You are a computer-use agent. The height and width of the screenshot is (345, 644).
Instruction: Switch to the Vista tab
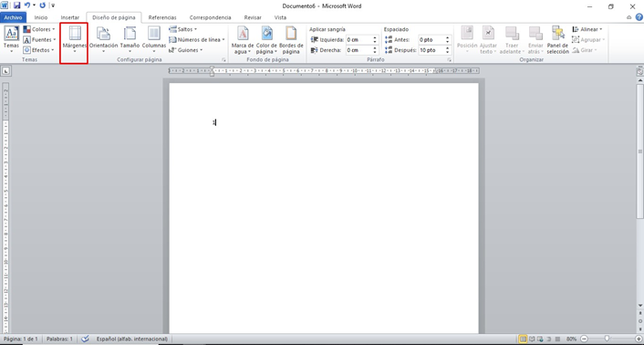(x=280, y=17)
